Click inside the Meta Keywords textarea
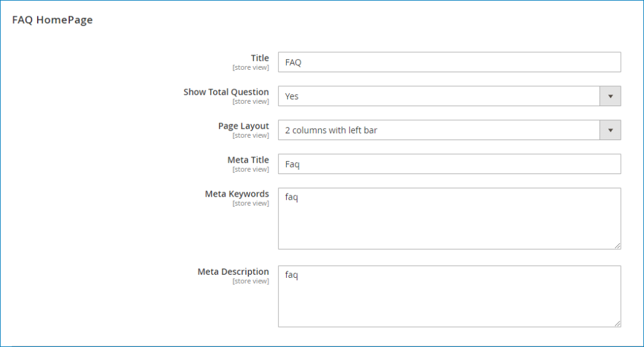 tap(449, 219)
